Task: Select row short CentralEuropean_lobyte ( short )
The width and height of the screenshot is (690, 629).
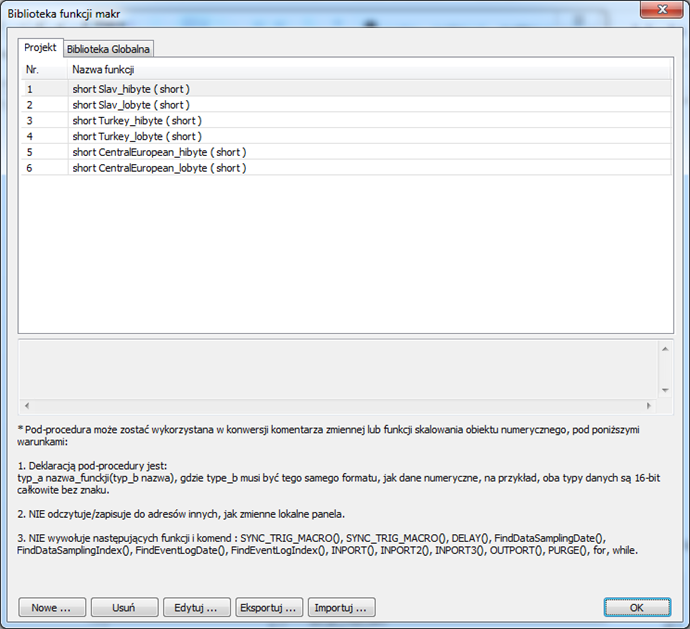Action: 346,168
